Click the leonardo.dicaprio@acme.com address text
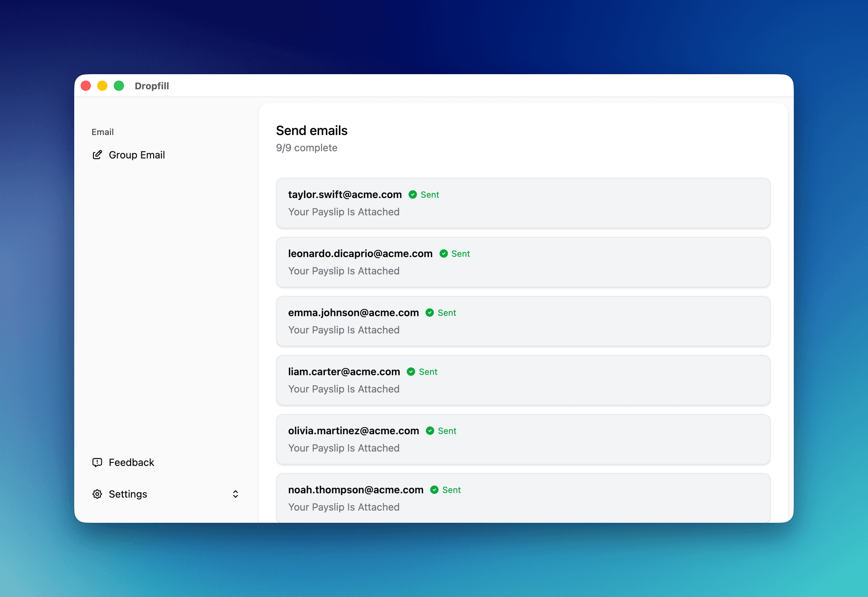 click(x=360, y=253)
